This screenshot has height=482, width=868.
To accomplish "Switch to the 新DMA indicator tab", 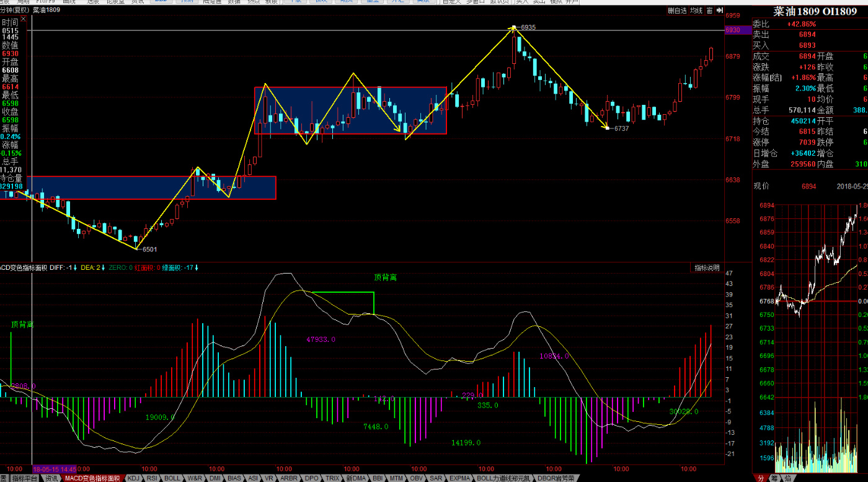I will point(356,478).
